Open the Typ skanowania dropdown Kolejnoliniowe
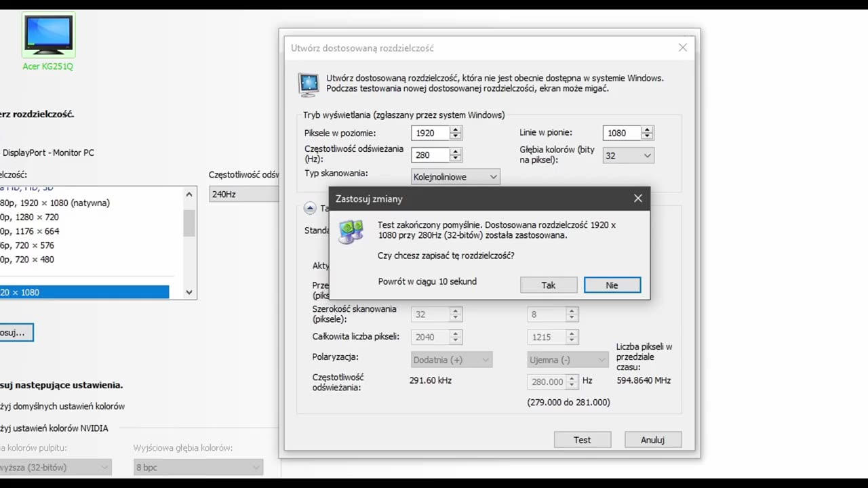 [x=456, y=177]
